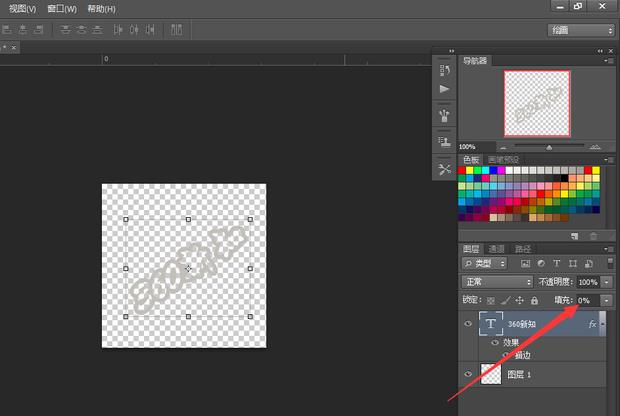
Task: Click zoom in icon in Navigator
Action: tap(595, 147)
